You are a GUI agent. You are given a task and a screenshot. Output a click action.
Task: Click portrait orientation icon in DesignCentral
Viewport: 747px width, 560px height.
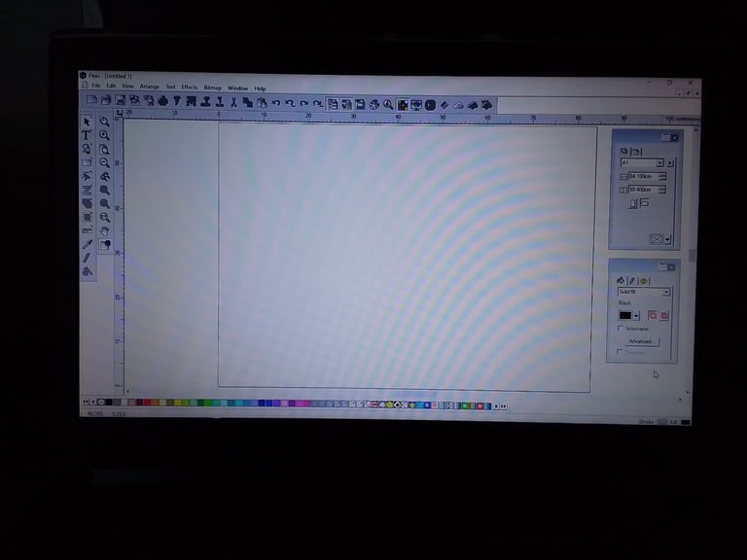point(633,204)
